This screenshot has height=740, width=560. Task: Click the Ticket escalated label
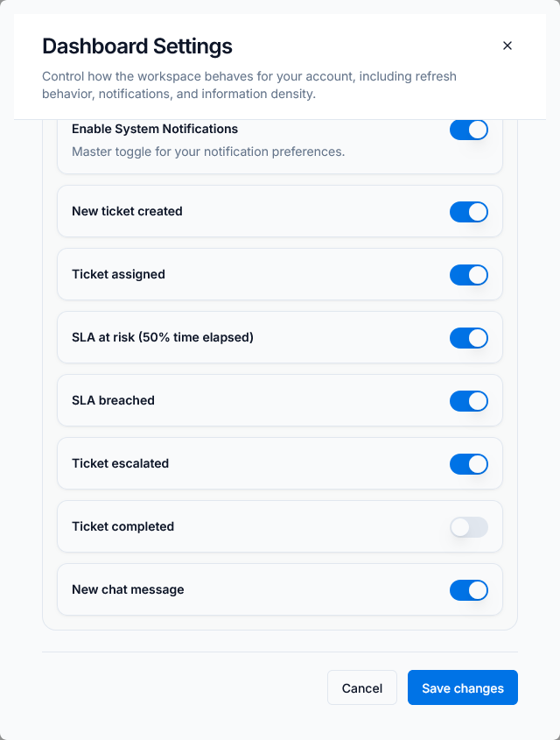pyautogui.click(x=122, y=463)
